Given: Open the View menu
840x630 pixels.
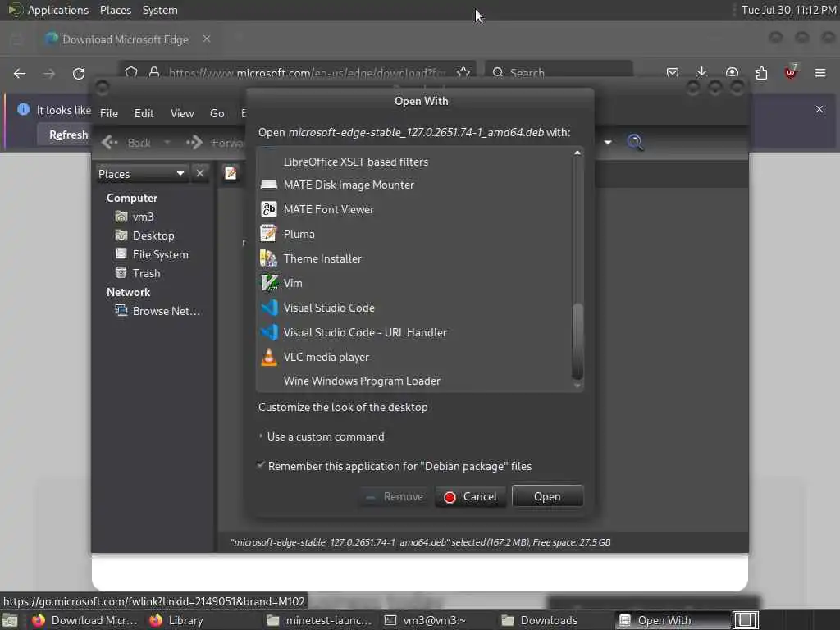Looking at the screenshot, I should [x=182, y=113].
